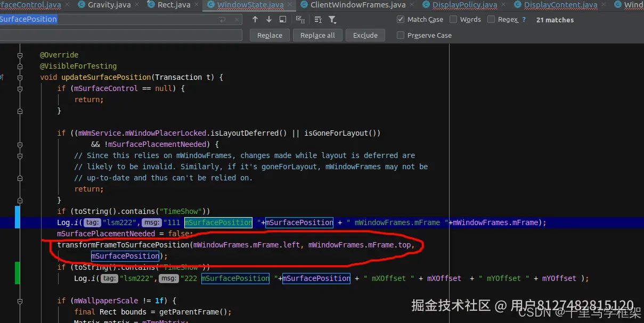Open the regex help question mark icon
This screenshot has height=323, width=644.
point(524,20)
